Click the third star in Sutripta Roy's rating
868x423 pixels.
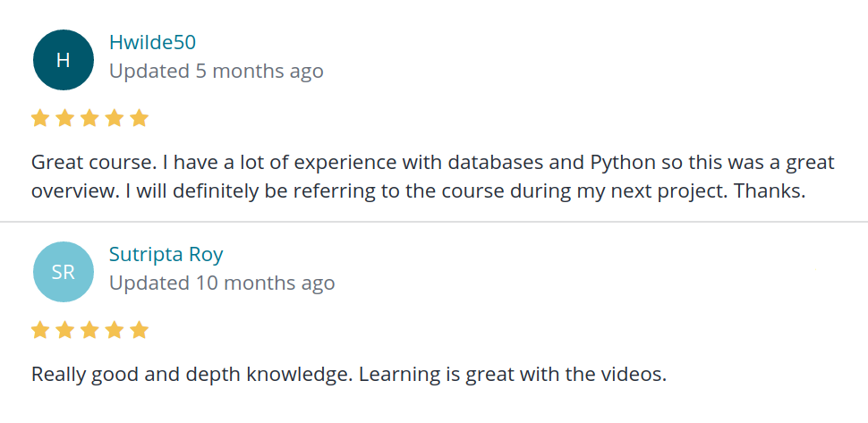89,330
